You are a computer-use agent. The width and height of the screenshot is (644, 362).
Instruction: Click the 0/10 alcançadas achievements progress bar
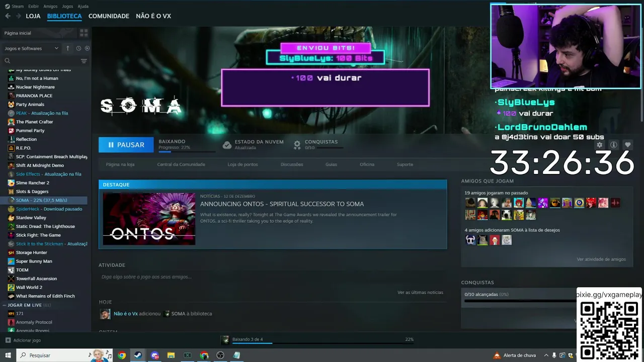point(521,301)
